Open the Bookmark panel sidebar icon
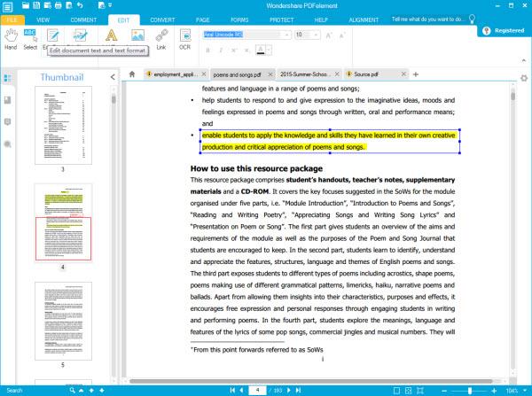The image size is (532, 396). (7, 100)
